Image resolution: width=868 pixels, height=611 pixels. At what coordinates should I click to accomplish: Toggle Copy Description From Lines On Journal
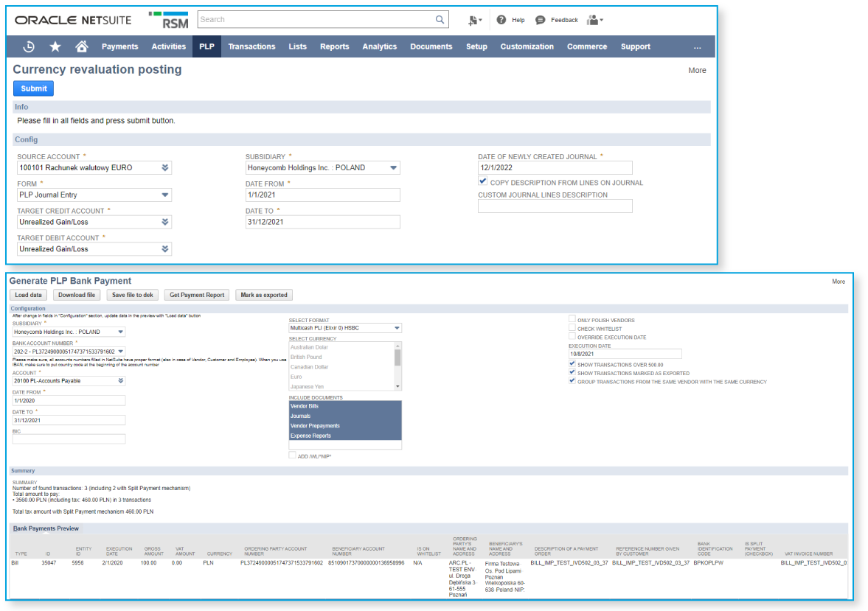coord(483,181)
